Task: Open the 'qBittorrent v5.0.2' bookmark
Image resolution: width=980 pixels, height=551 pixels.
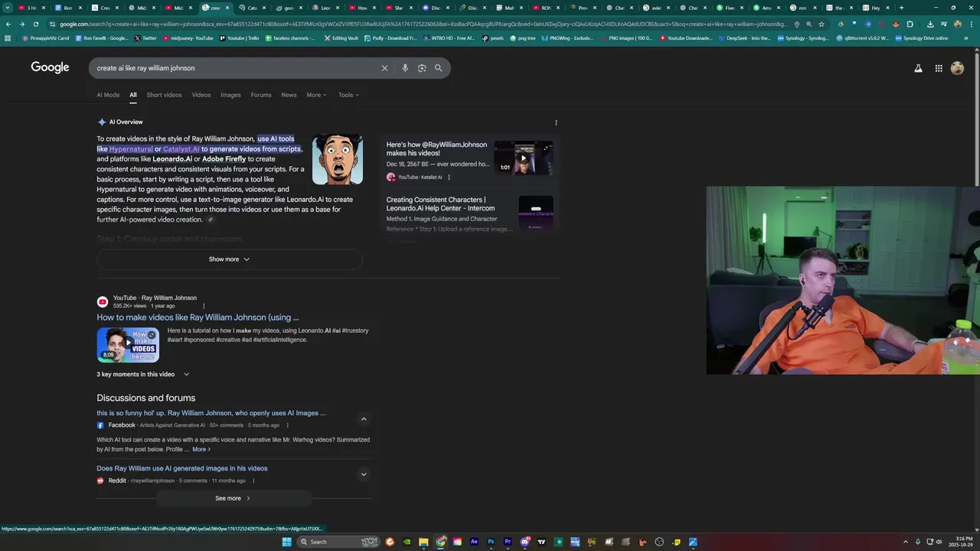Action: click(863, 38)
